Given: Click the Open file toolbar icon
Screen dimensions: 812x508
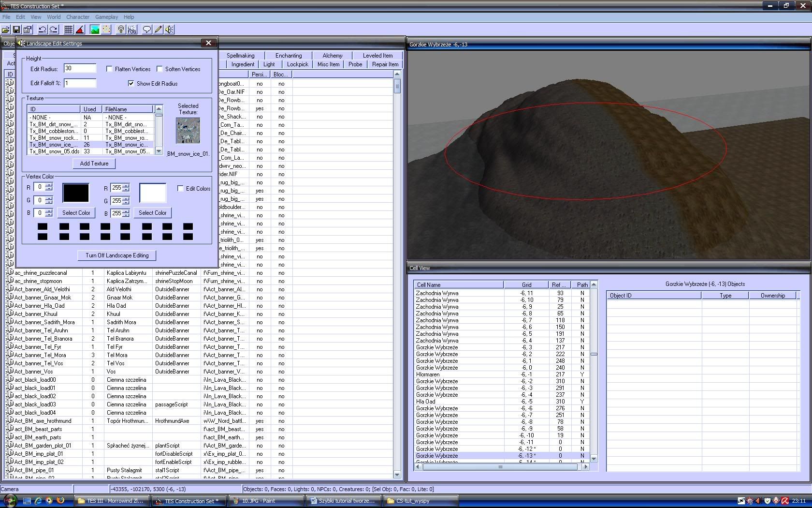Looking at the screenshot, I should [x=6, y=30].
